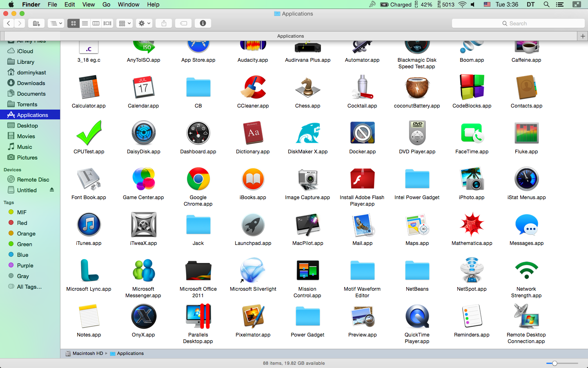
Task: Click the Dictionary.app icon
Action: pos(253,133)
